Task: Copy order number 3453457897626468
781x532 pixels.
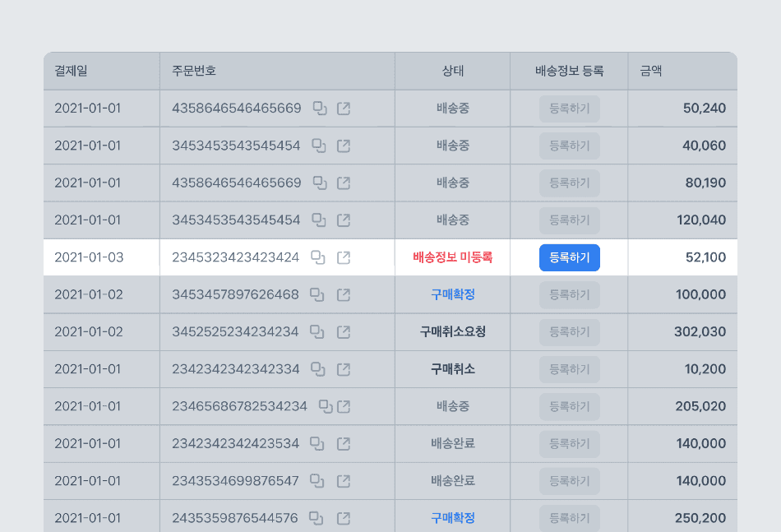Action: tap(317, 294)
